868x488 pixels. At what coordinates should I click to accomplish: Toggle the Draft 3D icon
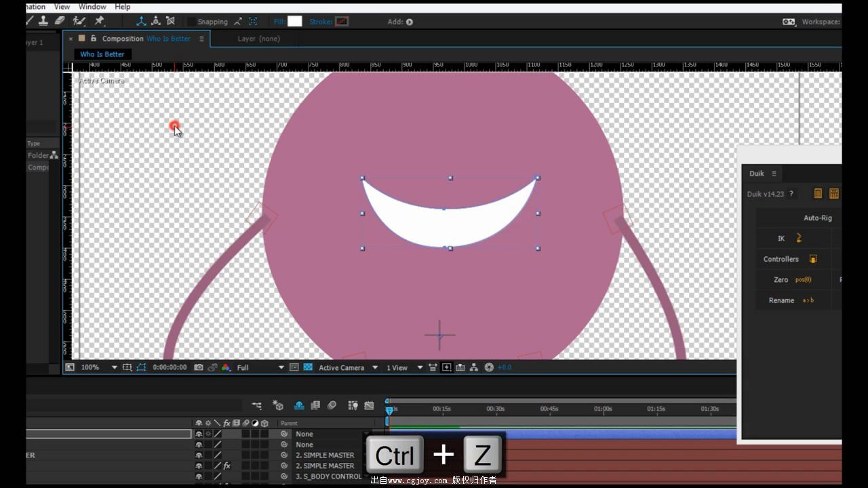coord(278,405)
